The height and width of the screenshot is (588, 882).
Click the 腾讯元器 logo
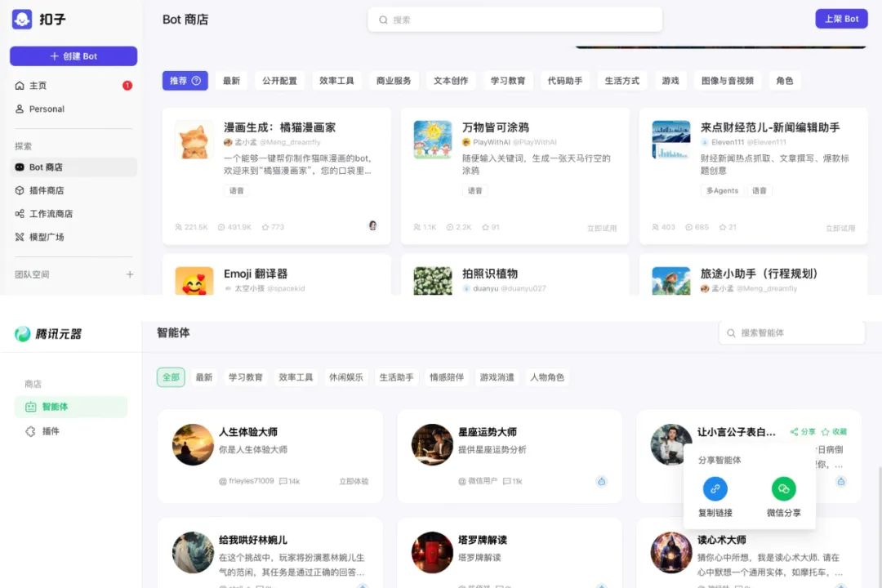point(48,333)
